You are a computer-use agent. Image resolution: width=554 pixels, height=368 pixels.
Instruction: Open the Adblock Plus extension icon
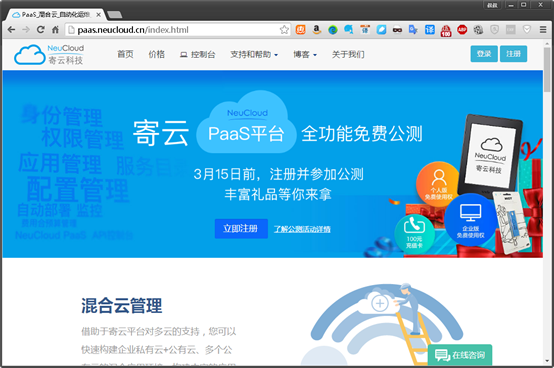pos(462,30)
